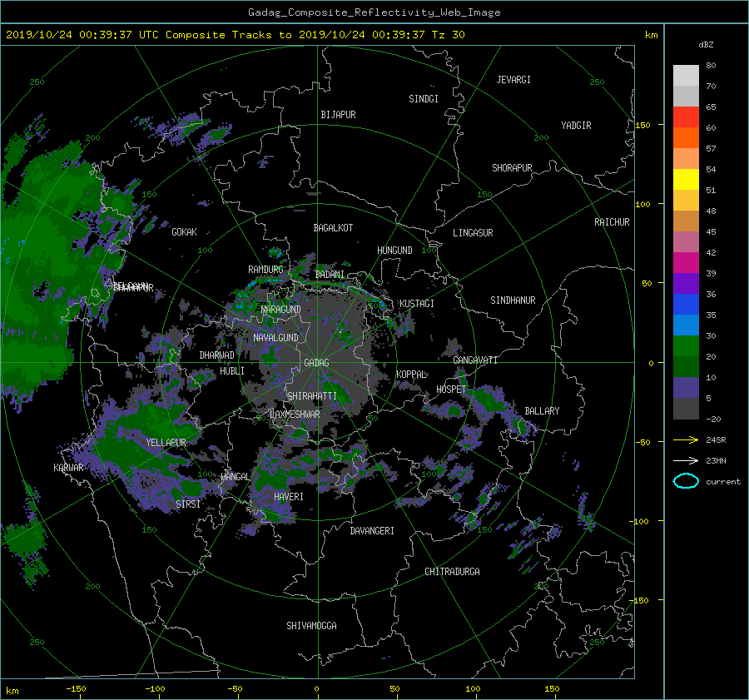Click the SHORAPUR city label
The image size is (749, 700).
(x=512, y=168)
